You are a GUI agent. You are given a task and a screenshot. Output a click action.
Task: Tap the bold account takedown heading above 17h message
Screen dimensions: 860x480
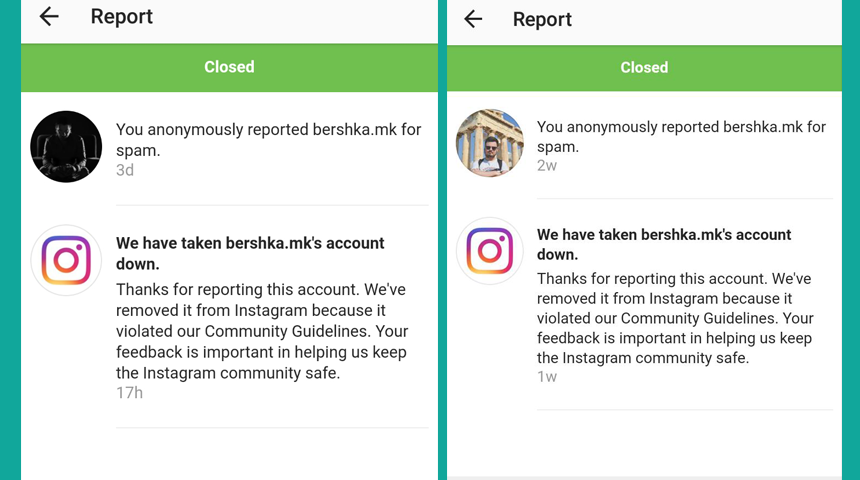250,253
